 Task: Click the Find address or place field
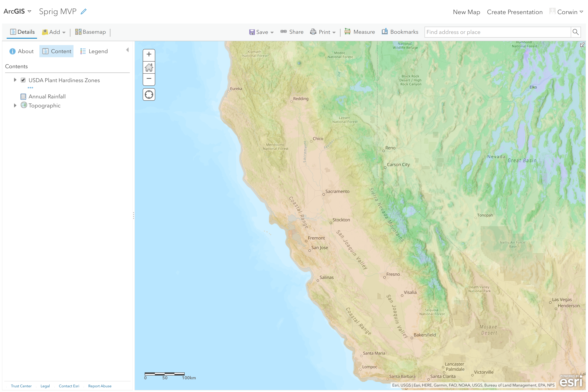point(497,32)
